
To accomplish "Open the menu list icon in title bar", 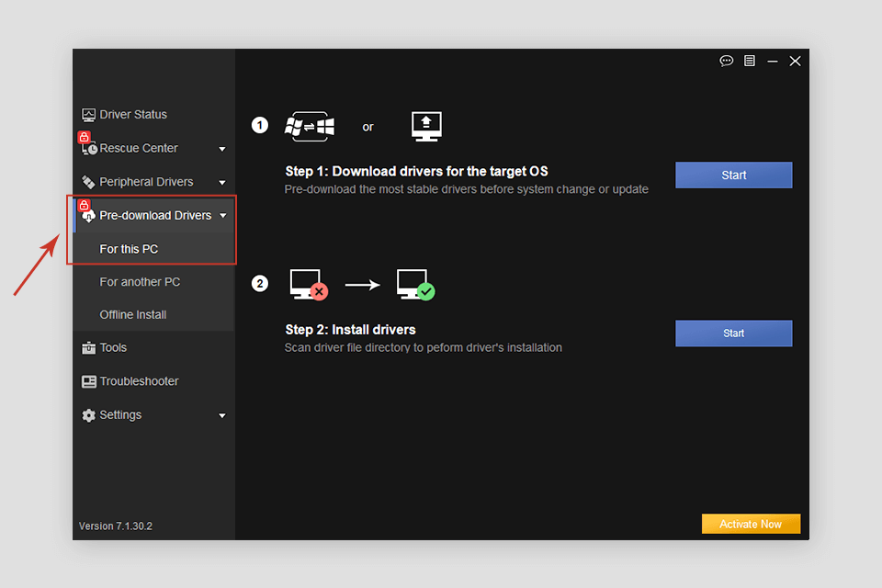I will coord(750,61).
